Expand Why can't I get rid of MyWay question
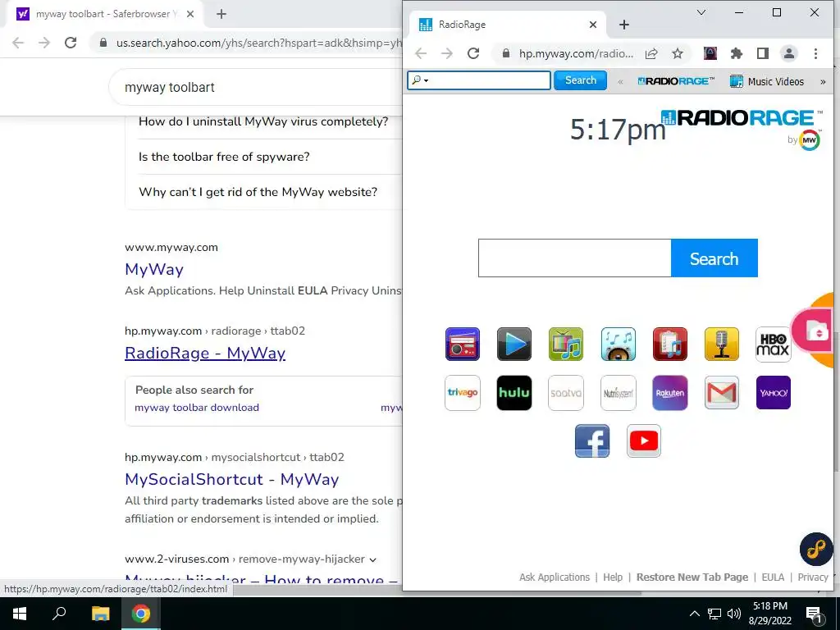Image resolution: width=840 pixels, height=630 pixels. (258, 192)
